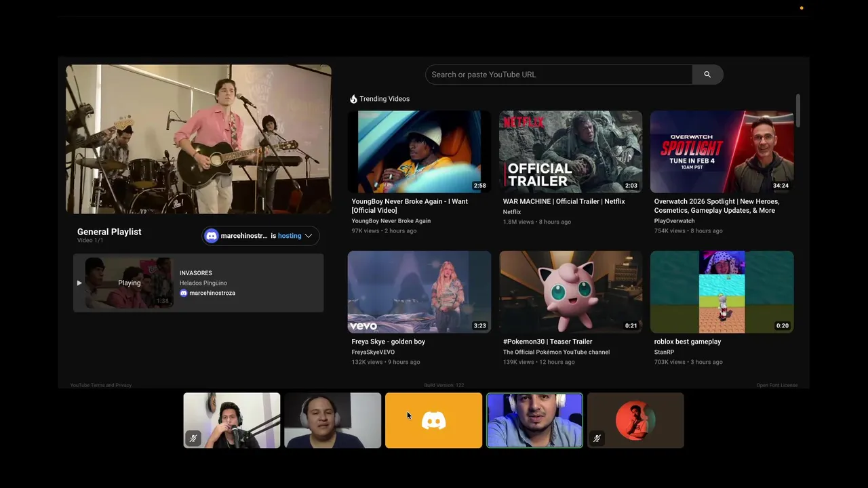Click the now-playing video player
This screenshot has height=488, width=868.
coord(199,139)
